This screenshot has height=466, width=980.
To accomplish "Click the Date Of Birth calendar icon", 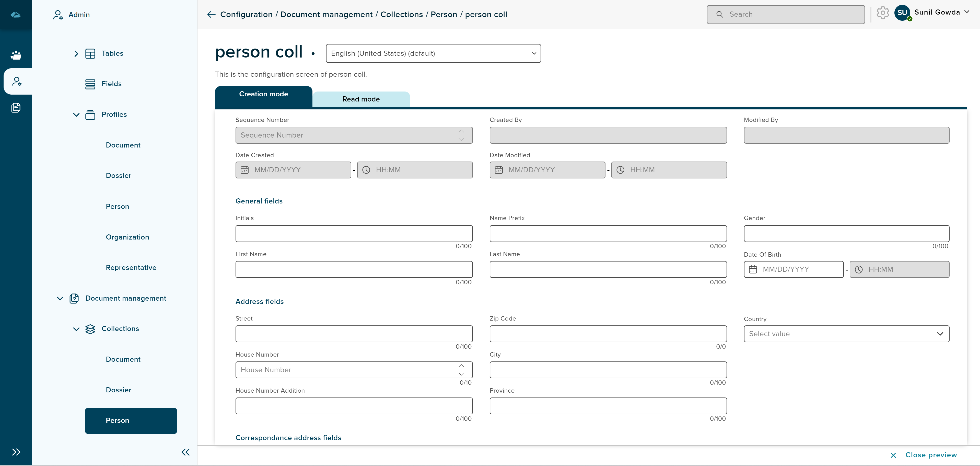I will tap(753, 269).
